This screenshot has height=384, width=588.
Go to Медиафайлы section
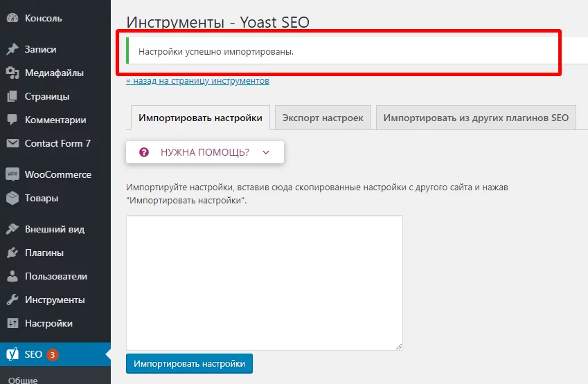tap(54, 73)
